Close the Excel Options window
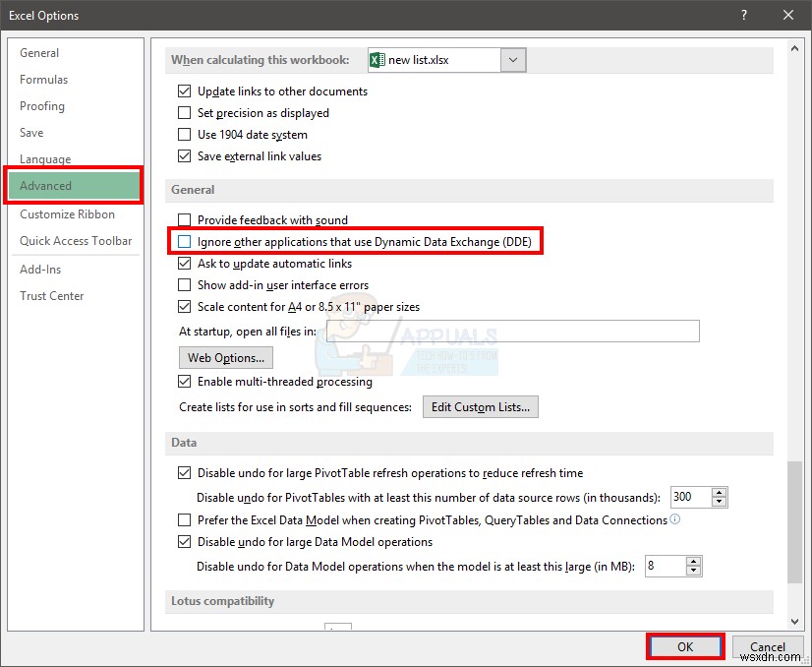The height and width of the screenshot is (667, 812). [x=788, y=15]
